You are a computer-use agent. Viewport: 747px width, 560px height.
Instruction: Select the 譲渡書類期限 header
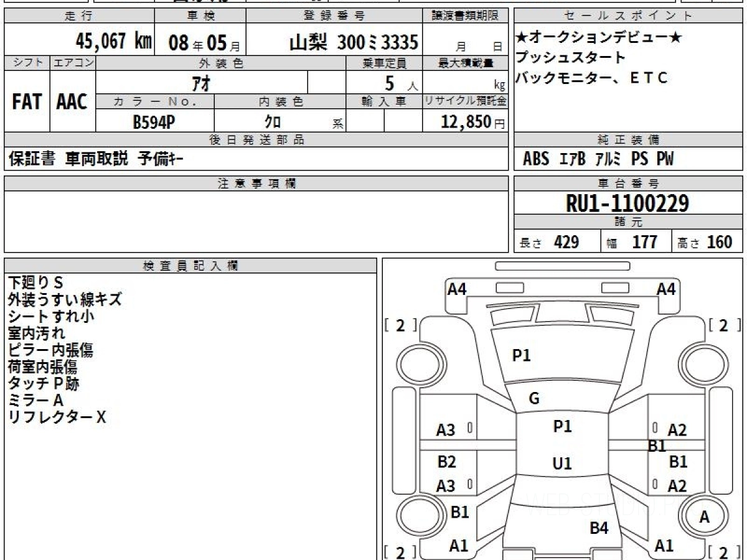tap(465, 16)
